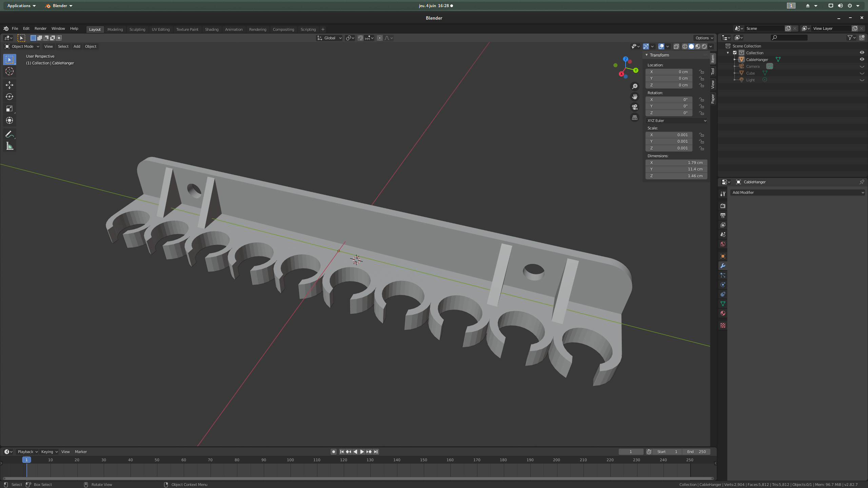868x488 pixels.
Task: Uncheck the Collection checkbox in outliner
Action: tap(735, 53)
